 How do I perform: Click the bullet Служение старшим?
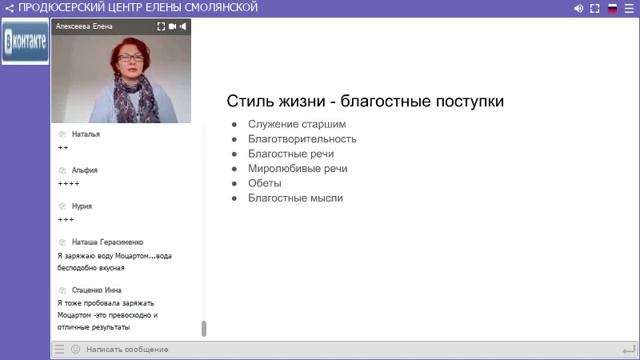click(297, 124)
